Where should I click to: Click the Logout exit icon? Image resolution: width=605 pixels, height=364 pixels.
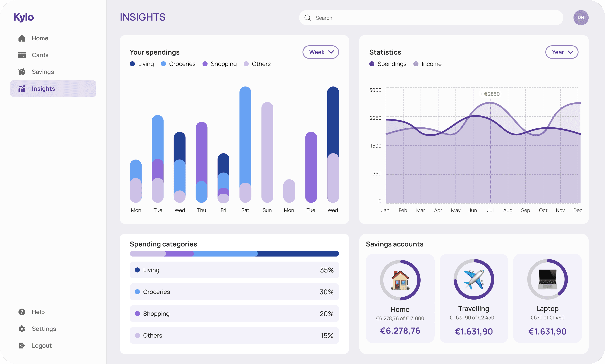(22, 345)
